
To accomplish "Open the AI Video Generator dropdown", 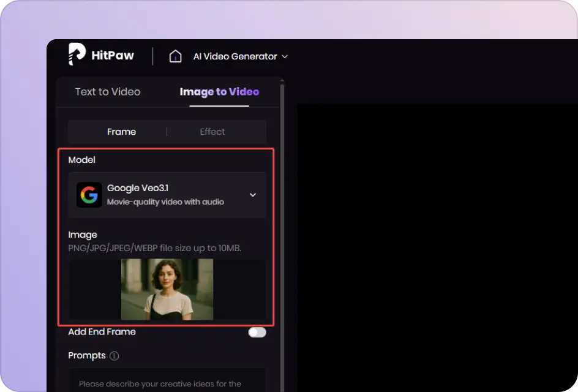I will pos(235,56).
